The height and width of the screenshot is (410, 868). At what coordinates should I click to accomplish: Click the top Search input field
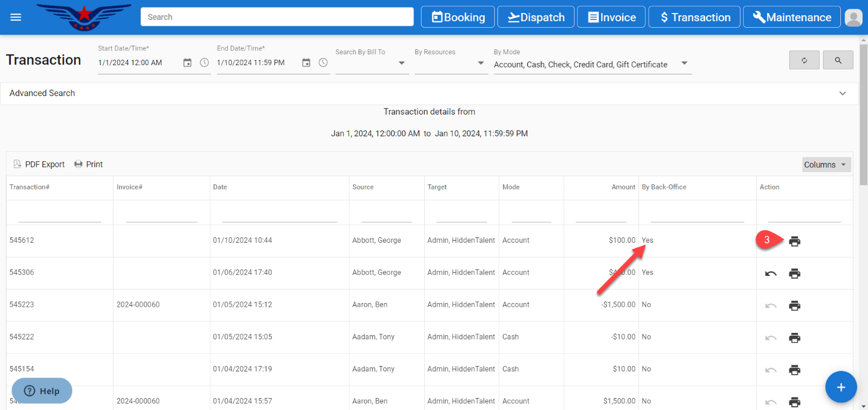[277, 17]
